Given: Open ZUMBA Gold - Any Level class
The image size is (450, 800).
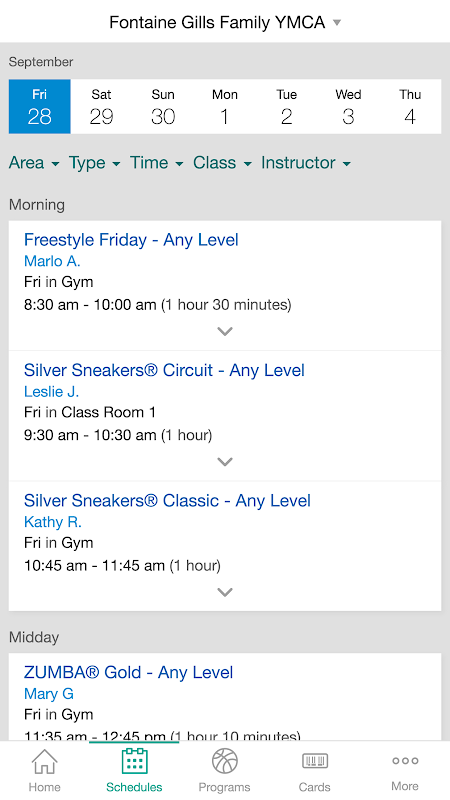Looking at the screenshot, I should 128,672.
